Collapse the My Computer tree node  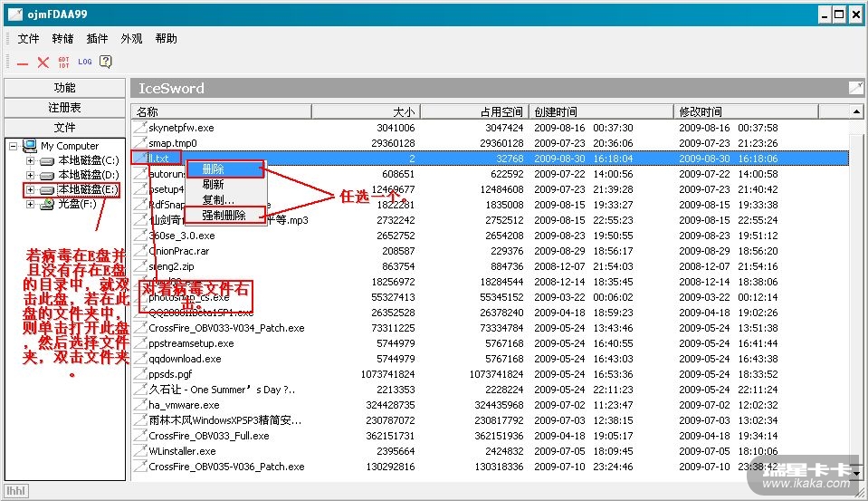13,146
